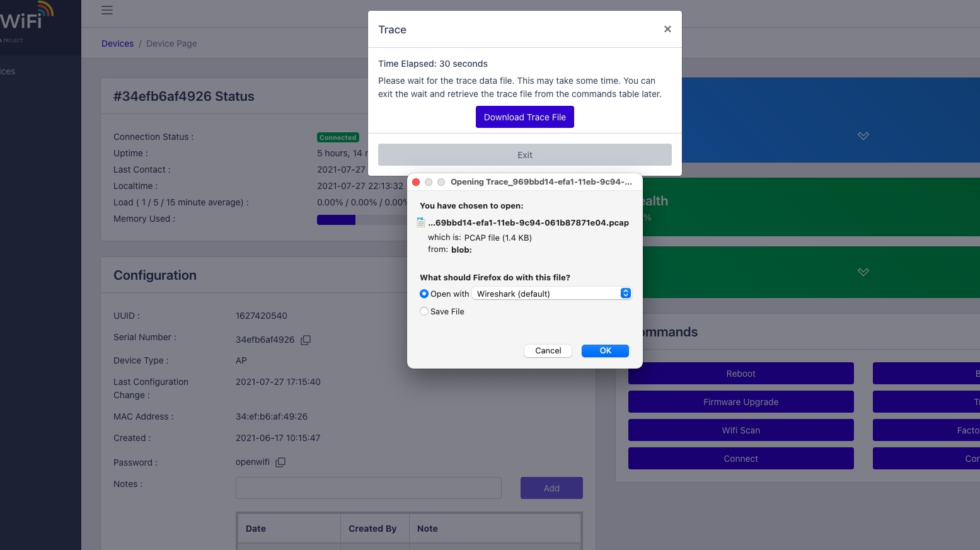Expand the lower green card chevron
The width and height of the screenshot is (980, 550).
pos(863,272)
